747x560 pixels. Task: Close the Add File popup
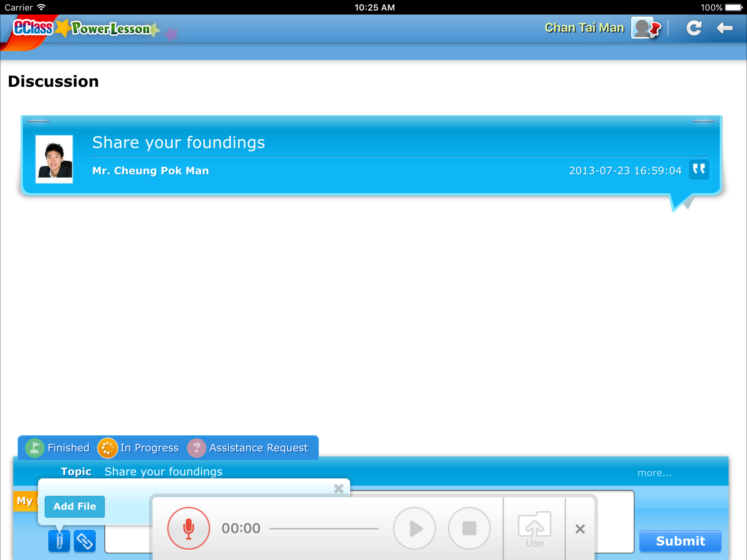pos(339,488)
